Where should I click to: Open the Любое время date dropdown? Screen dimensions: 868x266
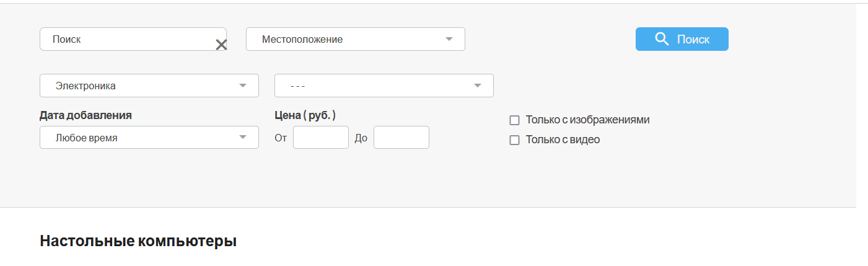(x=142, y=138)
